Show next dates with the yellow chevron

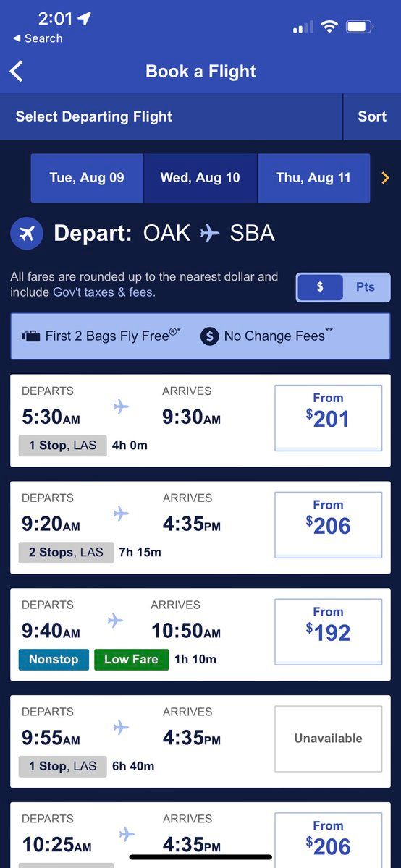385,178
